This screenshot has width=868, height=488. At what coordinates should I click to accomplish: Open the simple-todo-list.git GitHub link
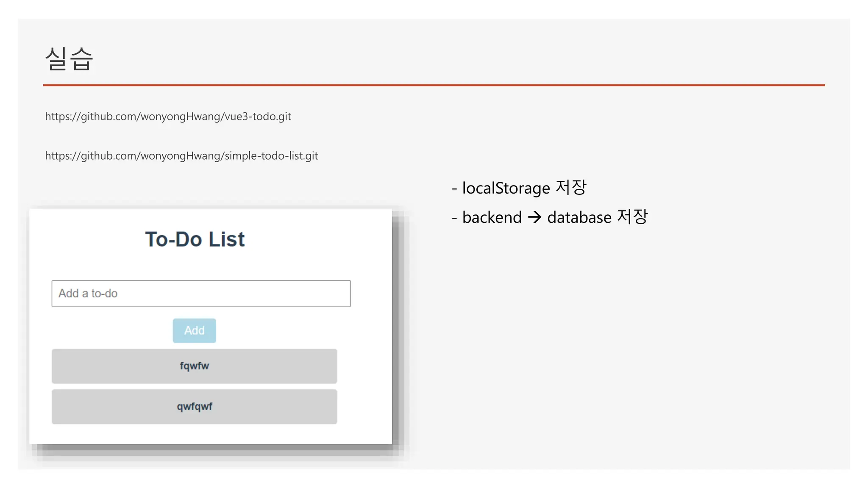point(181,156)
